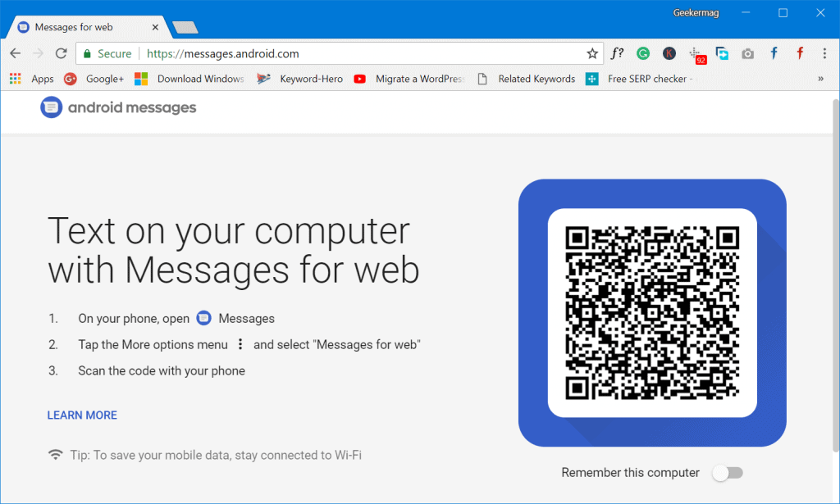
Task: Click the Wi-Fi tip text
Action: 216,456
